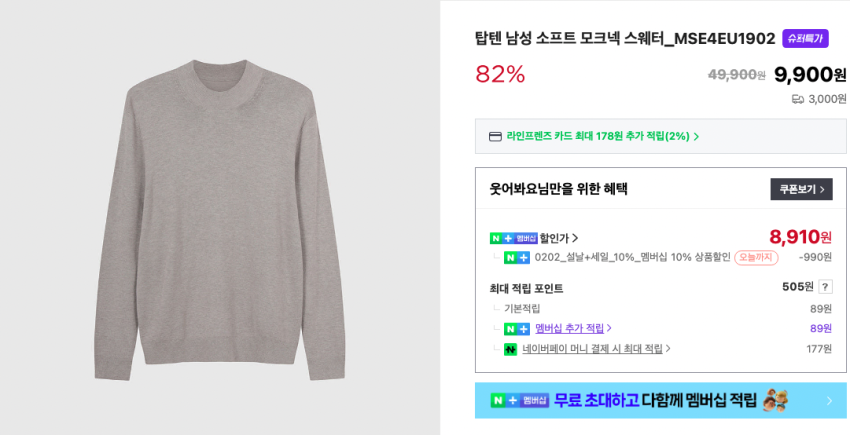Screen dimensions: 850x435
Task: Expand the 할인가 chevron arrow
Action: point(575,238)
